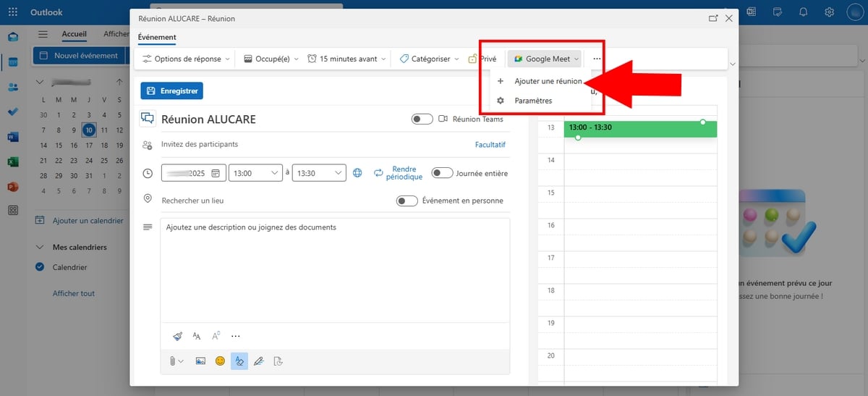
Task: Toggle the Calendrier calendar checkbox
Action: [x=40, y=267]
